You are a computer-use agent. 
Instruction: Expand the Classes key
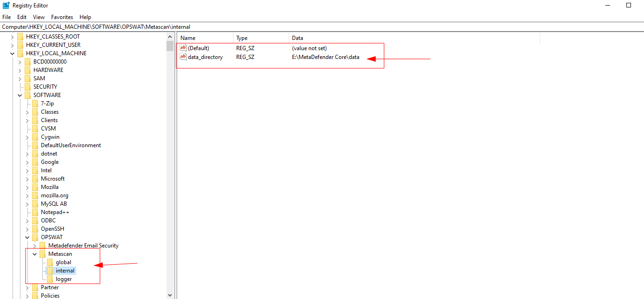[27, 112]
